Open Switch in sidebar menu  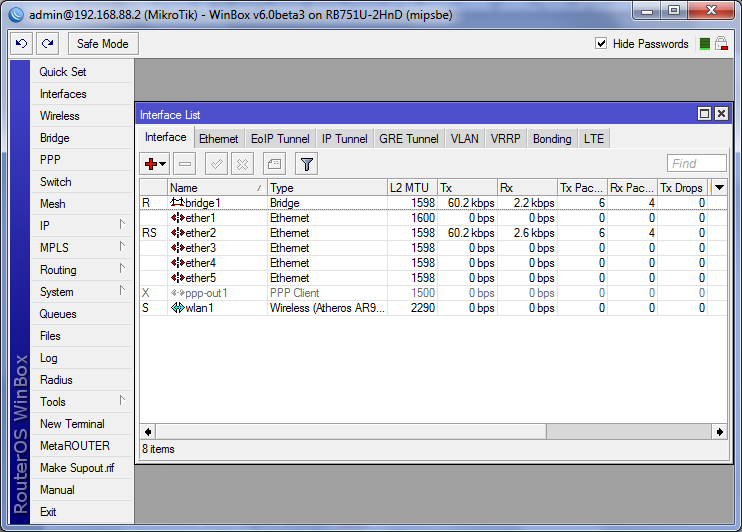click(82, 182)
